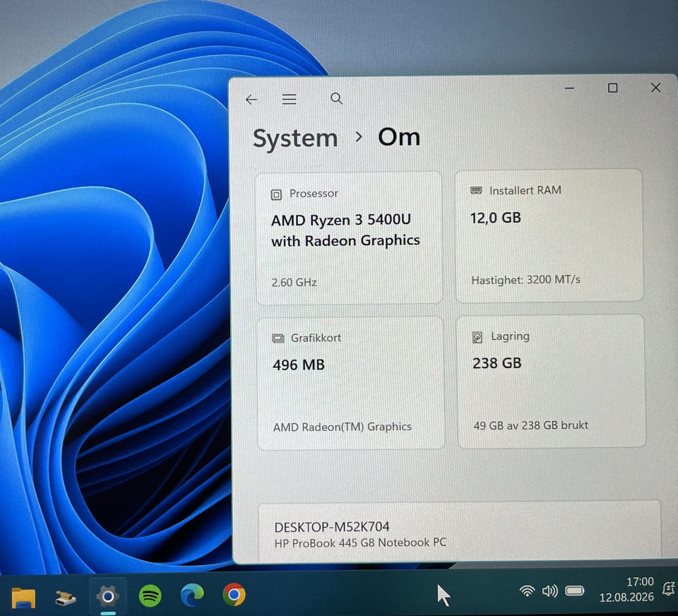Open the stacked-drive app on taskbar

coord(66,598)
